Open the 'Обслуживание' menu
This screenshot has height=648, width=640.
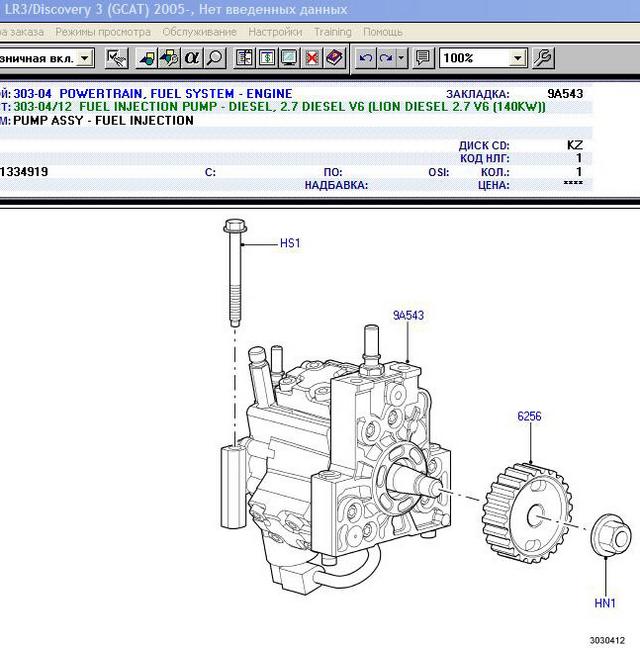coord(200,32)
